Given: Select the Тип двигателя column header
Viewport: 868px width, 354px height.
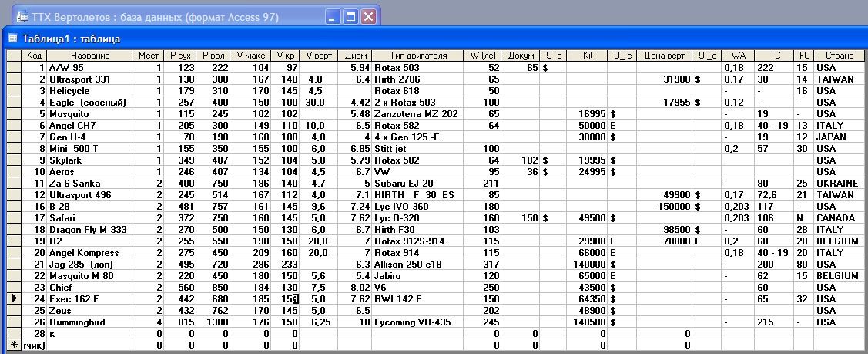Looking at the screenshot, I should pyautogui.click(x=418, y=56).
